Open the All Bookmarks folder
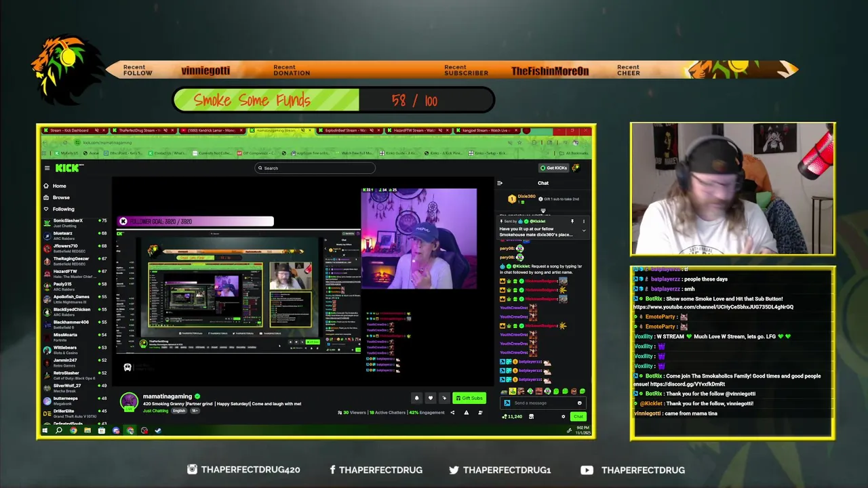868x488 pixels. pyautogui.click(x=573, y=153)
